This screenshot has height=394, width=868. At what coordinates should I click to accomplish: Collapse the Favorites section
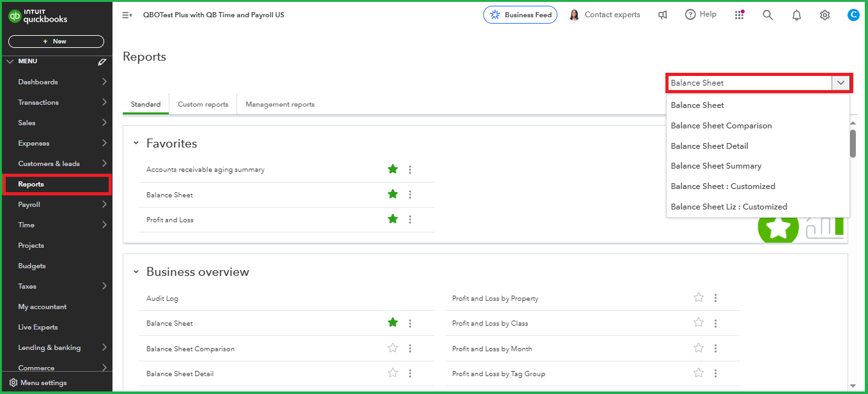click(x=136, y=144)
